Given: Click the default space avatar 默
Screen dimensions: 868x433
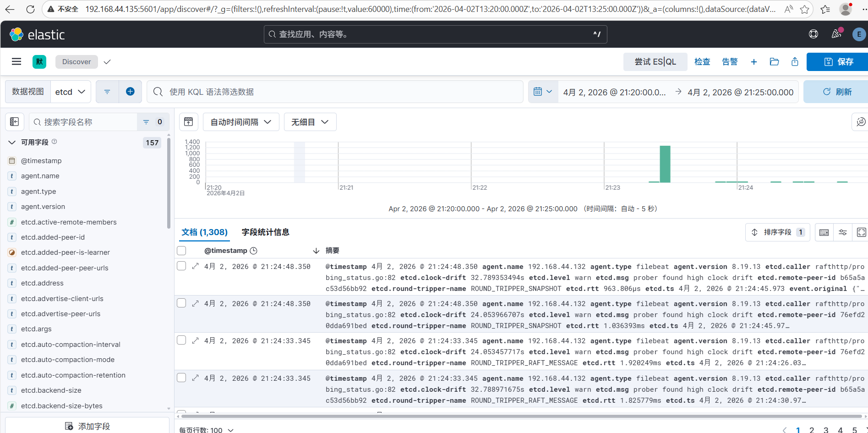Looking at the screenshot, I should [x=39, y=61].
